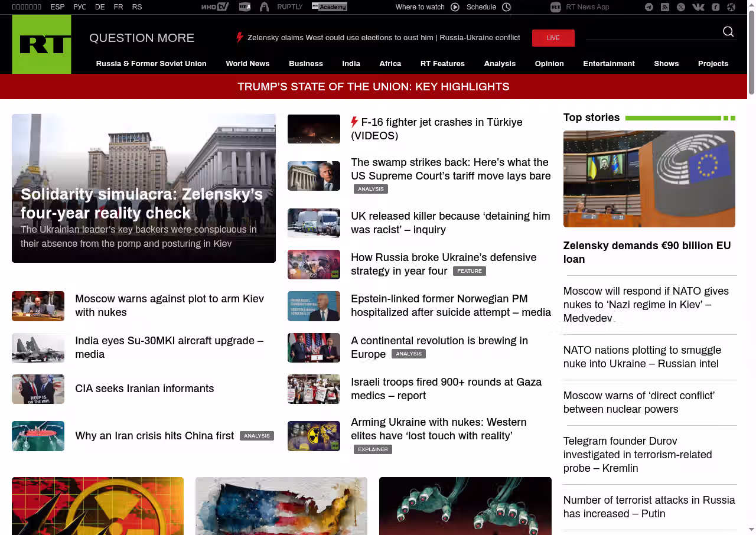Open the RT Academy logo link

pyautogui.click(x=329, y=7)
